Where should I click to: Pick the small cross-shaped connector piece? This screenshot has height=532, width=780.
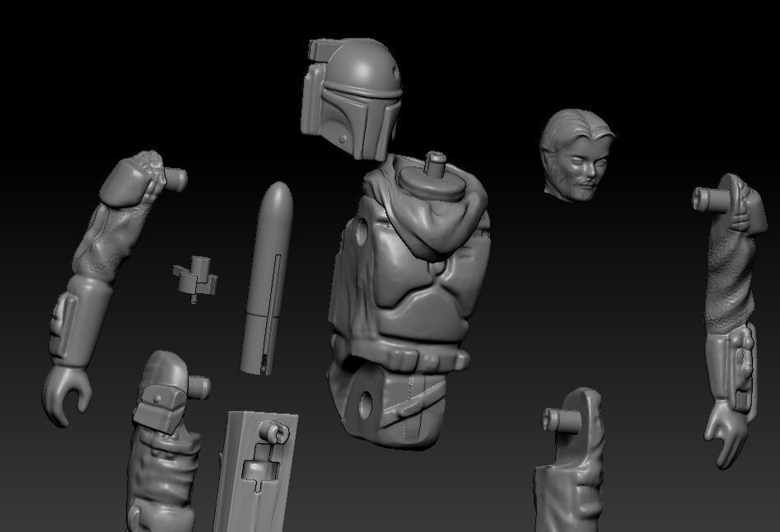195,279
